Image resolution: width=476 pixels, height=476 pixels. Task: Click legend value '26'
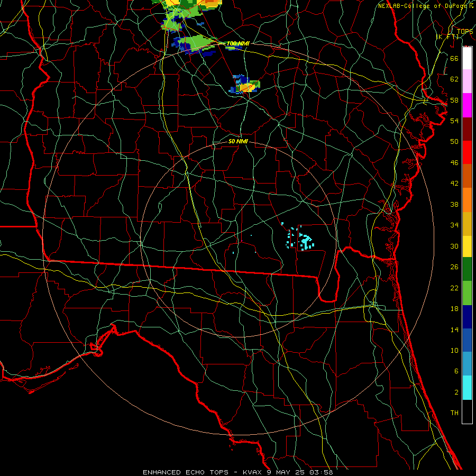(x=454, y=267)
